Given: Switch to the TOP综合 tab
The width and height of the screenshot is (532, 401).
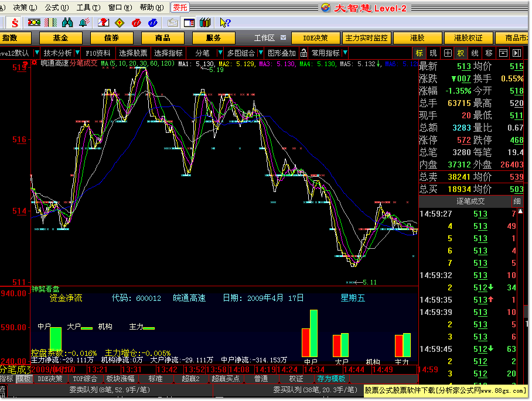Looking at the screenshot, I should click(85, 379).
